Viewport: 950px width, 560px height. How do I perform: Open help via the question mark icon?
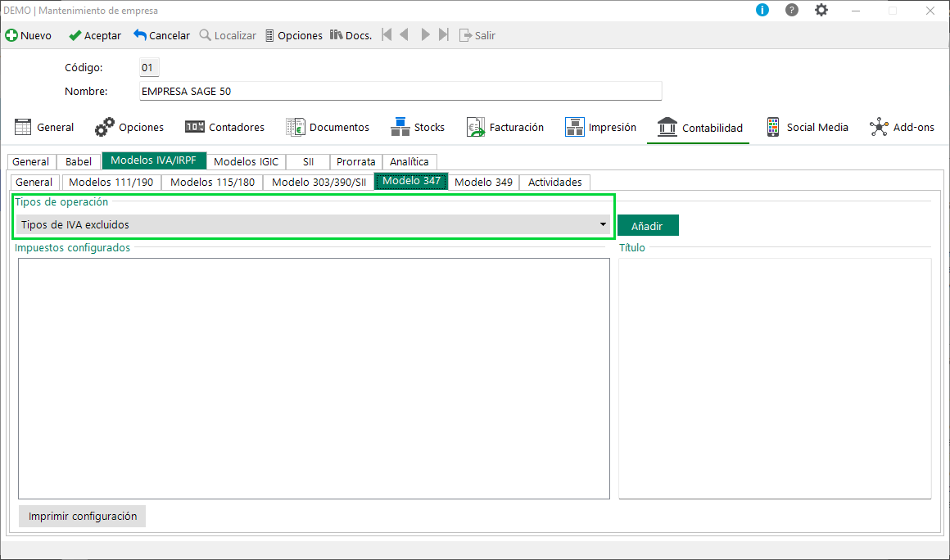(792, 11)
